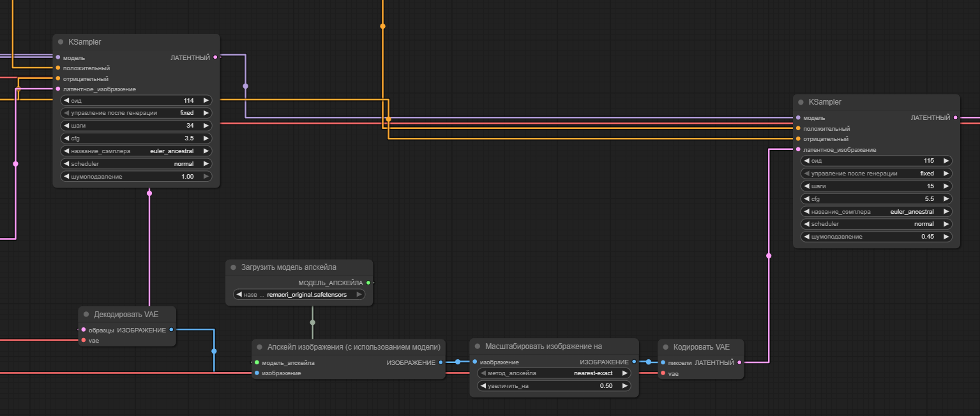
Task: Click образцы input port on Декодировать VAE
Action: (82, 330)
